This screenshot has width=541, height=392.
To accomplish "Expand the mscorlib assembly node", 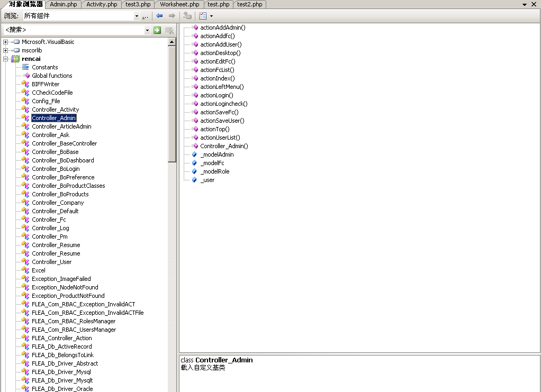I will (5, 50).
